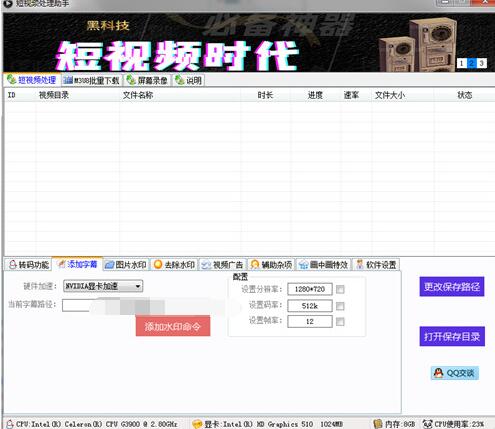Click the 添加字幕 tab icon
Image resolution: width=495 pixels, height=429 pixels.
click(x=61, y=264)
